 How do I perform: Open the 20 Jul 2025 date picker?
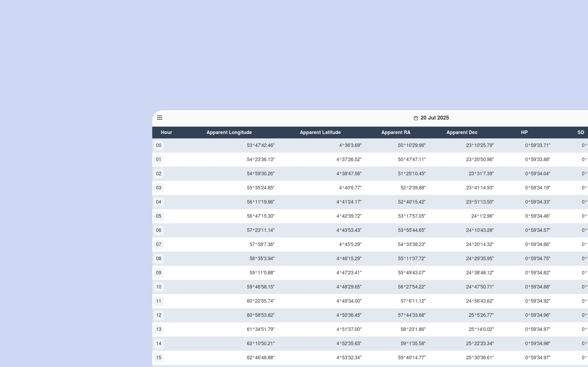point(434,118)
